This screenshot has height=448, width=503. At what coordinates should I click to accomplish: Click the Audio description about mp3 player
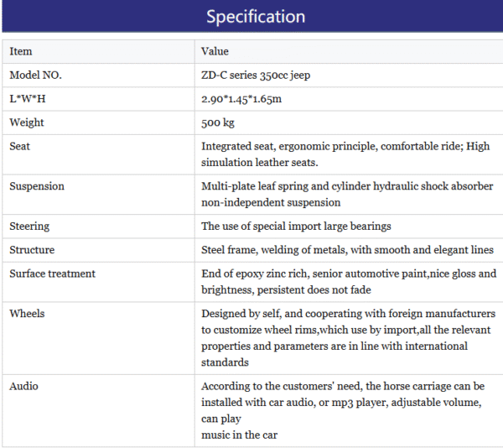coord(343,410)
